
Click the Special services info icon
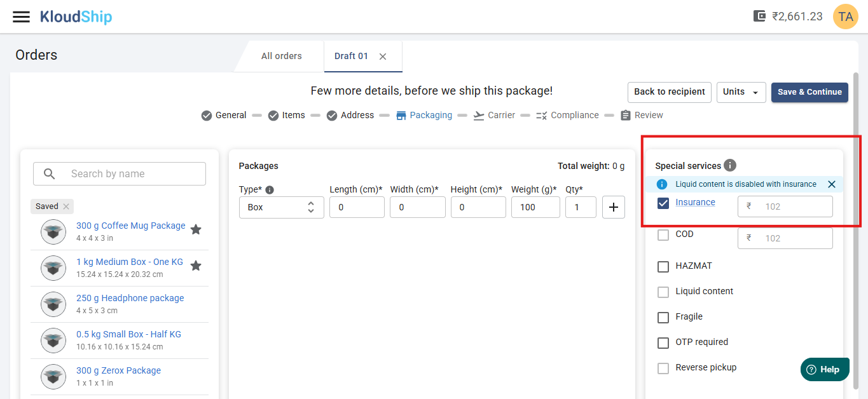point(730,165)
